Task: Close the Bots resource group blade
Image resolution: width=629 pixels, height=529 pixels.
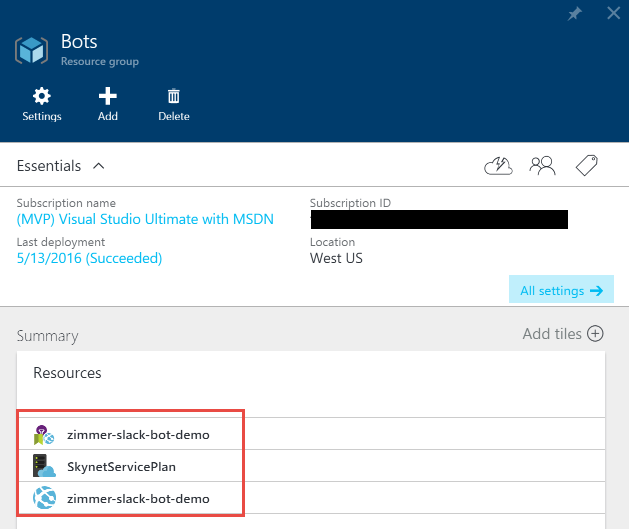Action: coord(613,15)
